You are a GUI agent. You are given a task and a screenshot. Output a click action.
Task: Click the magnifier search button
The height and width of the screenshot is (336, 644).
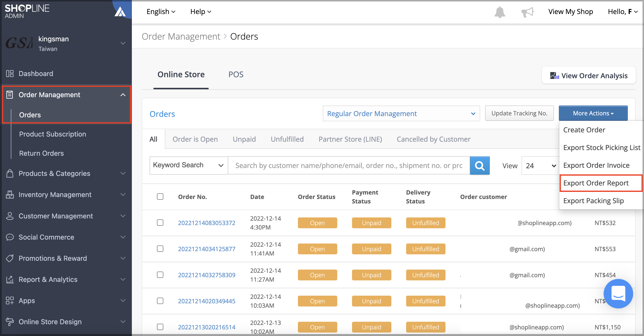(479, 166)
